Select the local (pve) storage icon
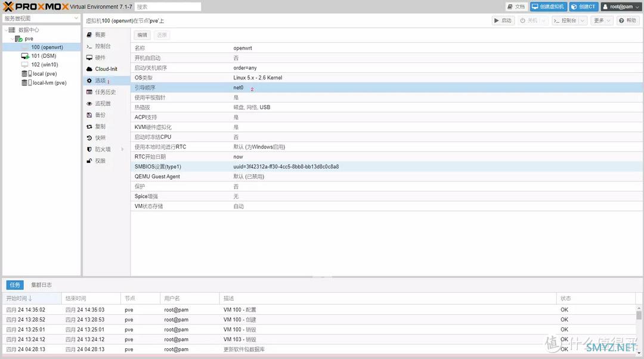The width and height of the screenshot is (644, 359). point(27,74)
